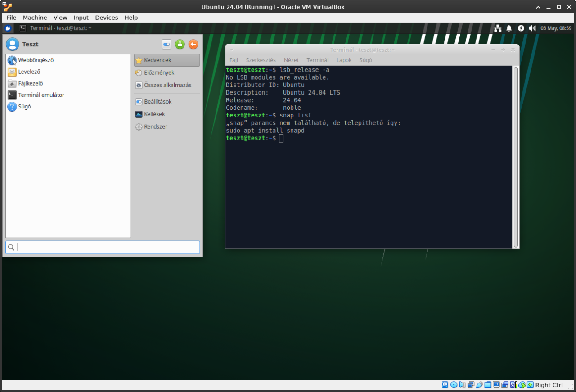Viewport: 576px width, 392px height.
Task: Click the optical disc status icon
Action: (x=454, y=385)
